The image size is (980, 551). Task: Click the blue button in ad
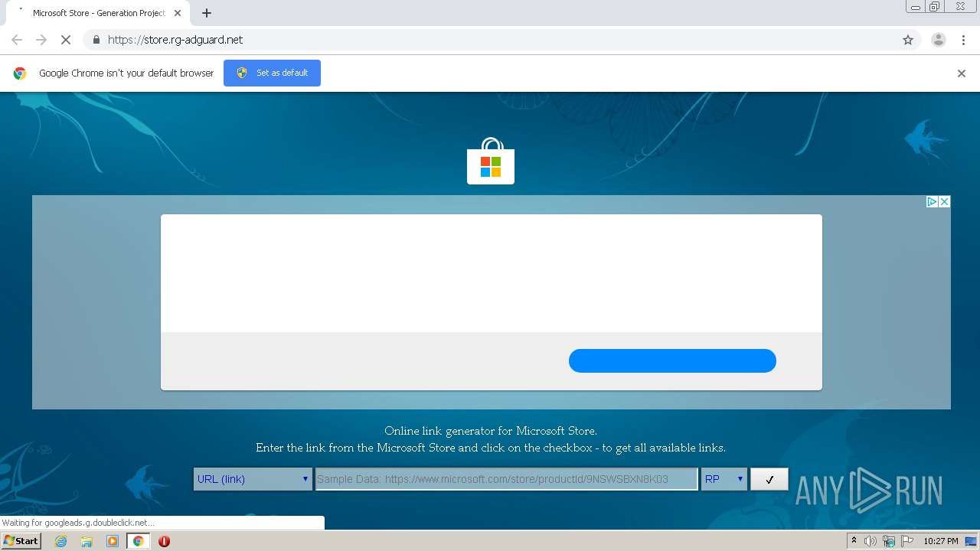[x=672, y=360]
